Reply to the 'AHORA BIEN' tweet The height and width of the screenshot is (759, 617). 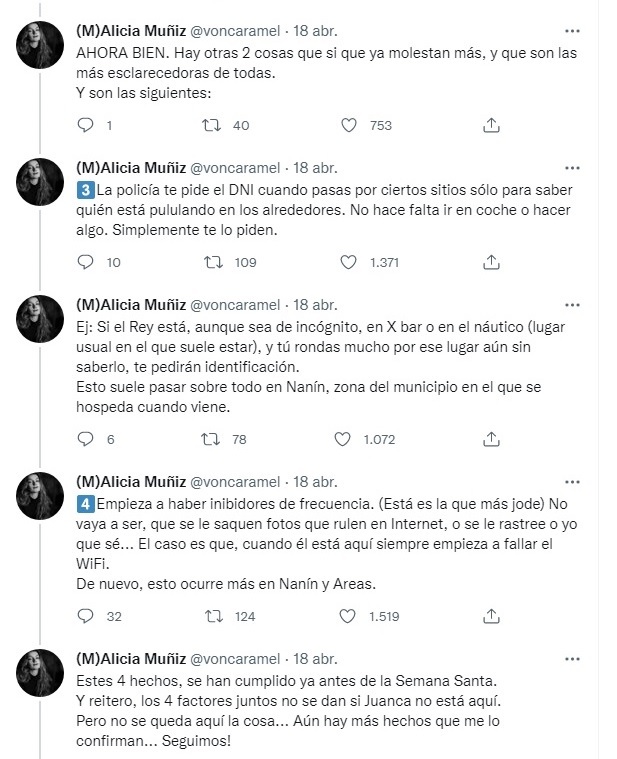coord(86,125)
